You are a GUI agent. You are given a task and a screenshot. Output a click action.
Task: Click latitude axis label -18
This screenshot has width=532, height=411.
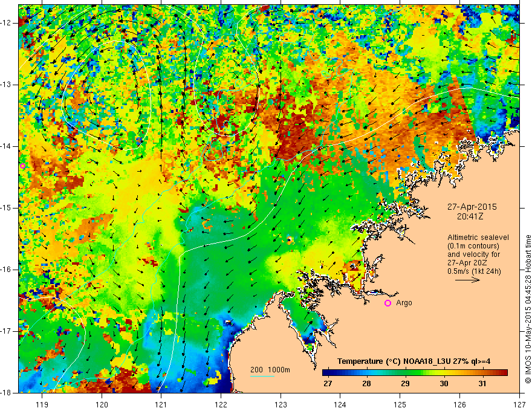tap(6, 393)
